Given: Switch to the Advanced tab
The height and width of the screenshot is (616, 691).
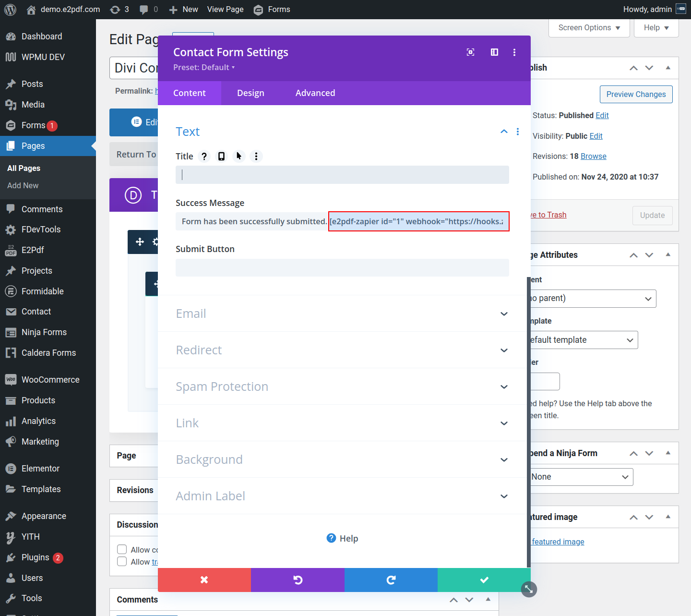Looking at the screenshot, I should click(315, 93).
